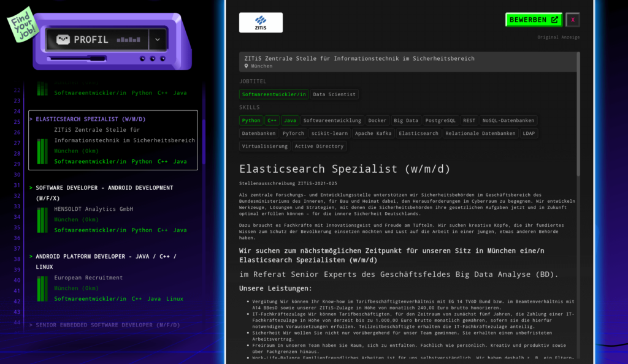Click the Find your Job sticky note
The image size is (628, 364).
click(22, 24)
